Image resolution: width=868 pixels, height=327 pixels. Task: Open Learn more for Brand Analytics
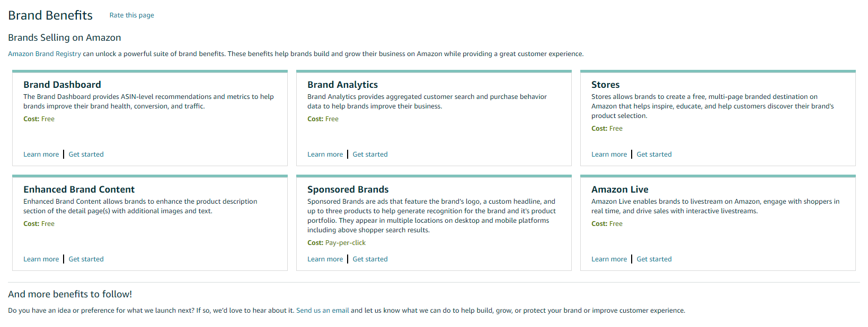point(325,154)
